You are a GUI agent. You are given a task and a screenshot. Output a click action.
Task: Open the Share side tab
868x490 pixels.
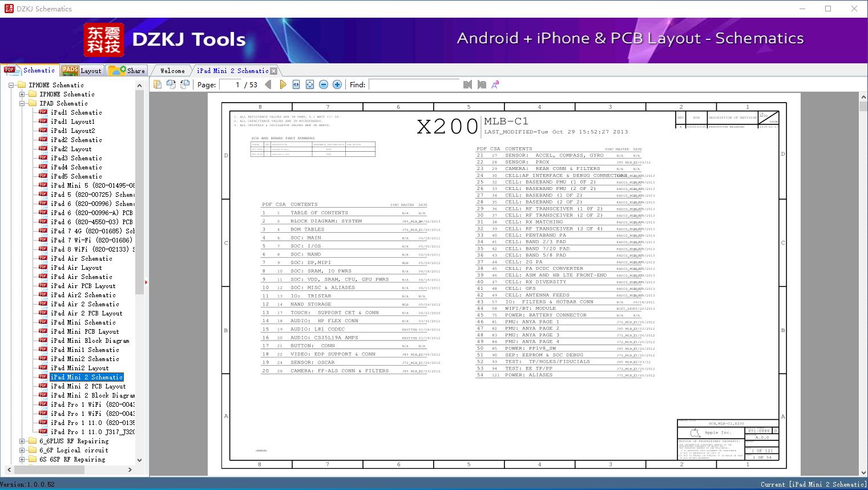127,71
